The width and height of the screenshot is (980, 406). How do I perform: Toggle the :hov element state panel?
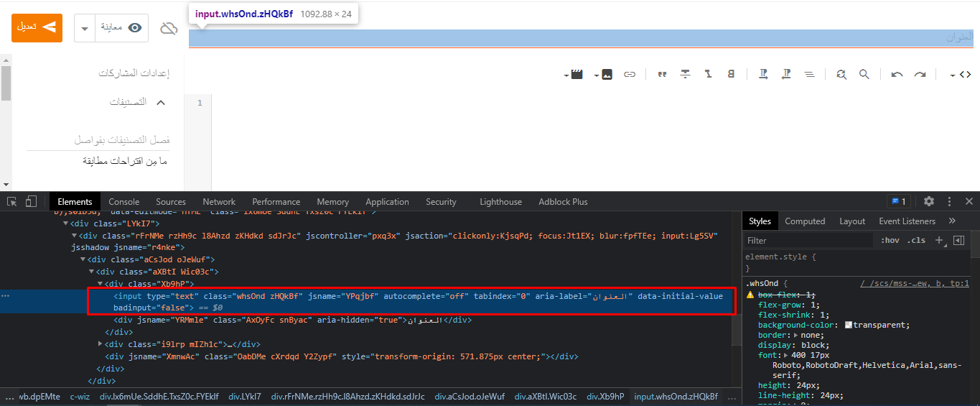pyautogui.click(x=890, y=240)
